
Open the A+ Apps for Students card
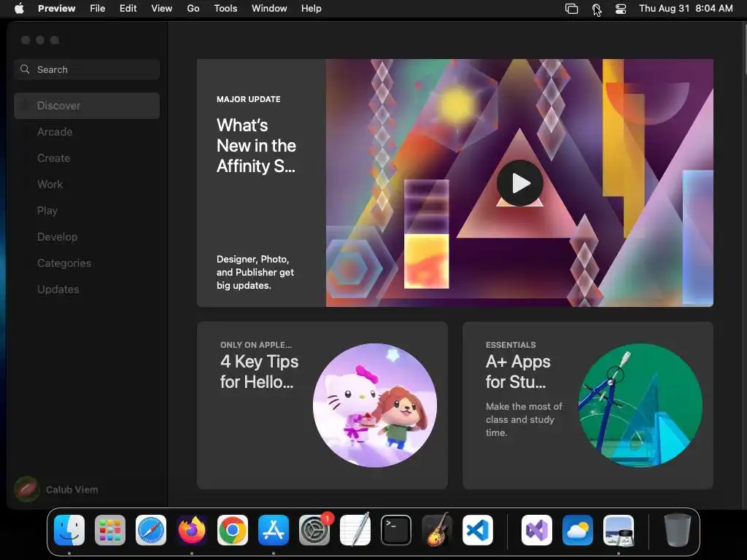click(588, 405)
